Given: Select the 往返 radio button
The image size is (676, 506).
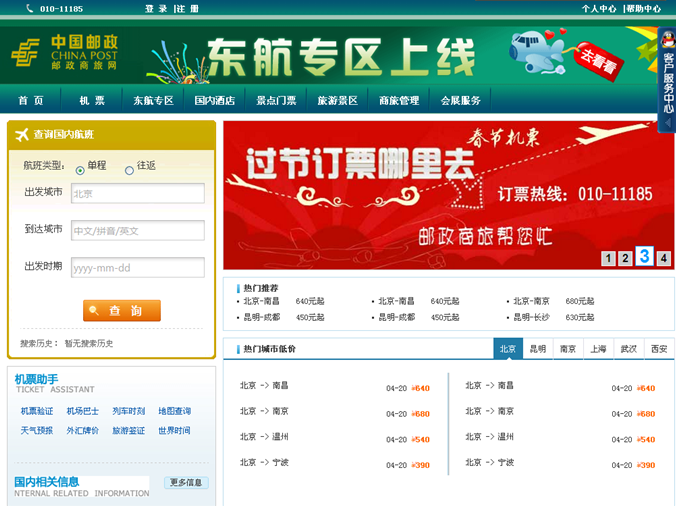Looking at the screenshot, I should [129, 171].
